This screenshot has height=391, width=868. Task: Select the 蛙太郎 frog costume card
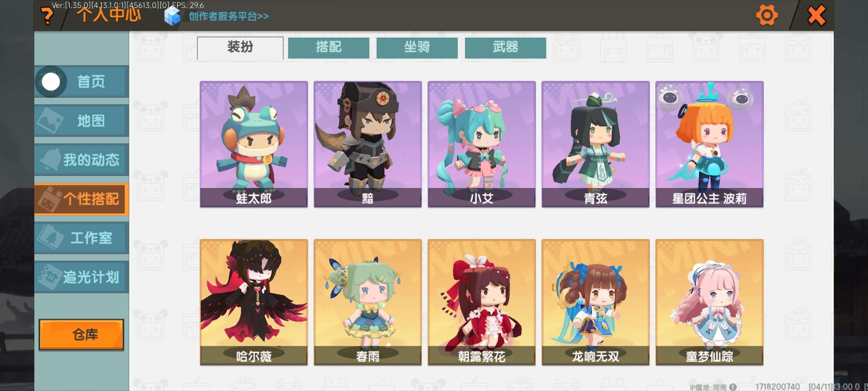point(254,144)
